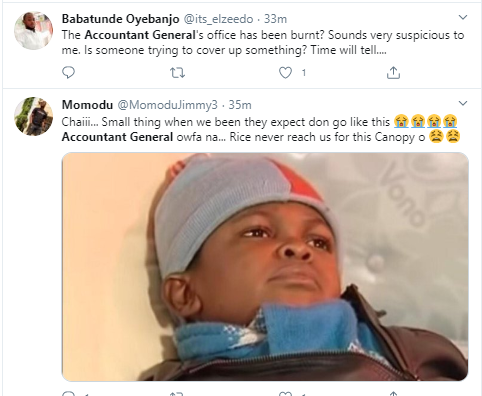This screenshot has height=396, width=482.
Task: Visit Babatunde Oyebanjo's display name link
Action: (121, 19)
